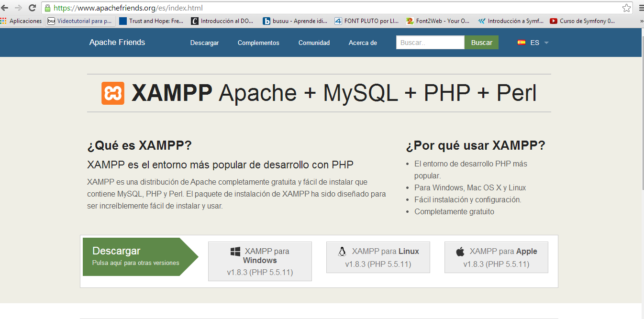This screenshot has height=319, width=644.
Task: Click the Windows logo icon
Action: click(x=235, y=252)
